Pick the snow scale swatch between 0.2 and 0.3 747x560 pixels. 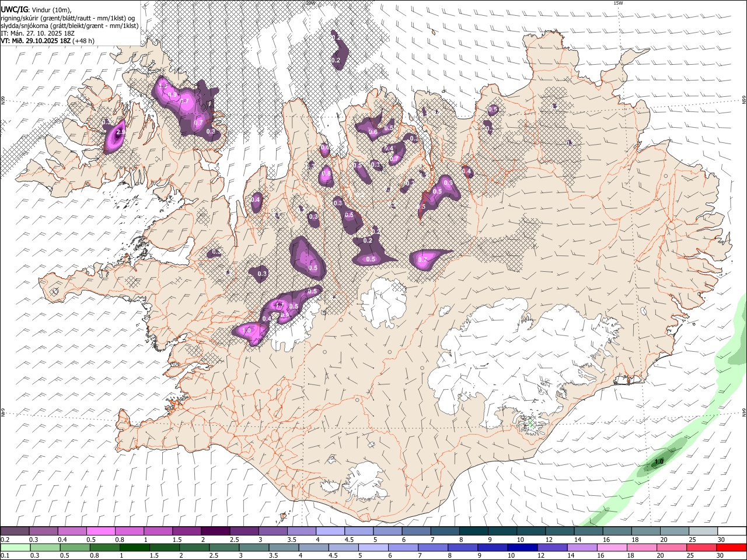pos(15,531)
